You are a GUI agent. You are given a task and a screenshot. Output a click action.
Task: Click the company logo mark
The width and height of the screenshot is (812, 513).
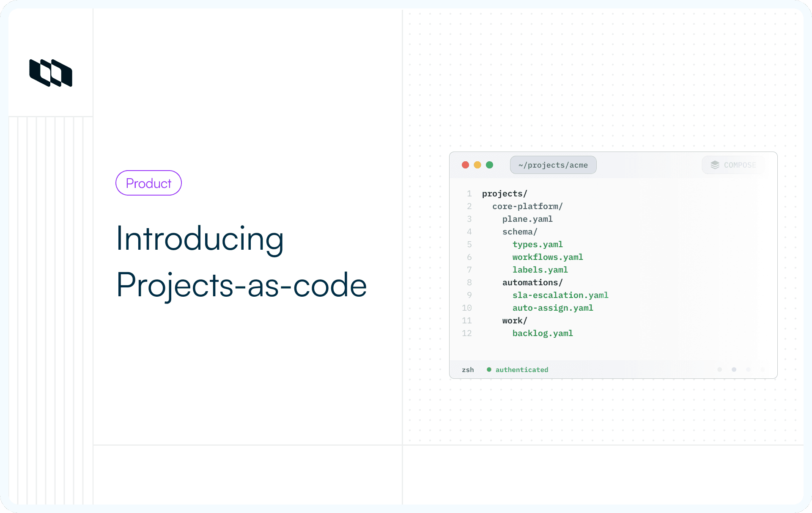50,73
